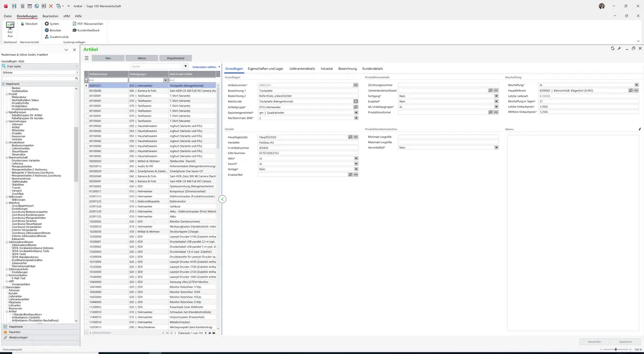Select Wiedervorlagen in navigation pane
644x354 pixels.
[40, 337]
